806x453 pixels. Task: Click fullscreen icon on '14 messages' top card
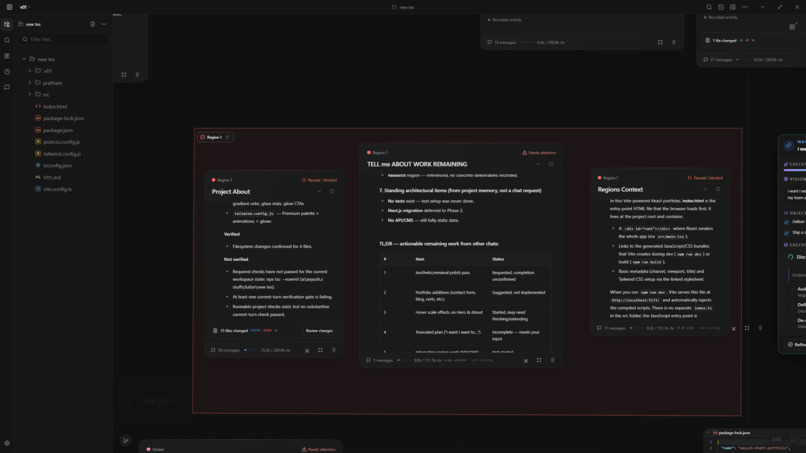661,42
